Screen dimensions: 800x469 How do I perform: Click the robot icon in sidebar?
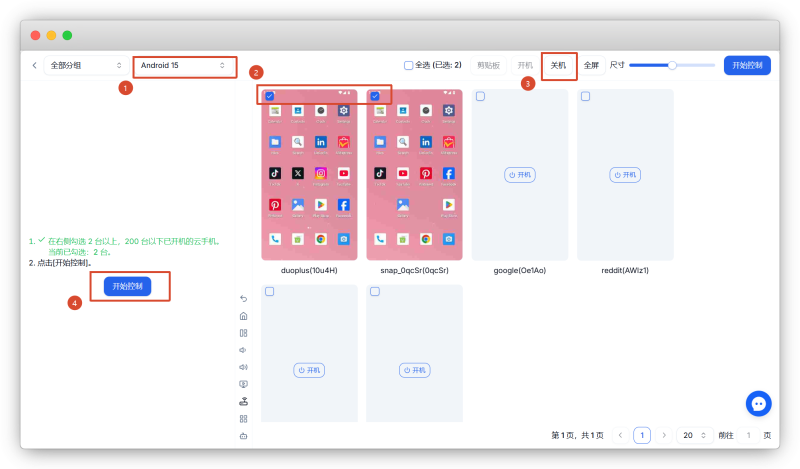(243, 436)
